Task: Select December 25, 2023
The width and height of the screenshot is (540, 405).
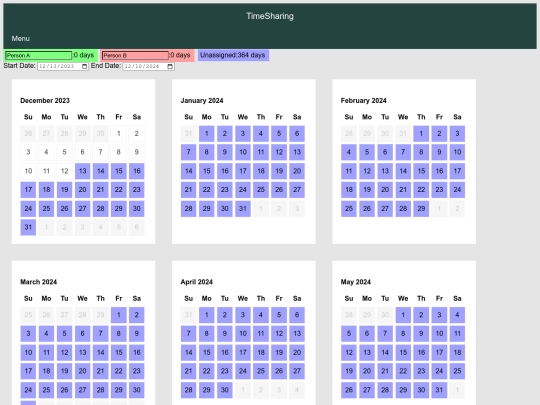Action: [x=46, y=209]
